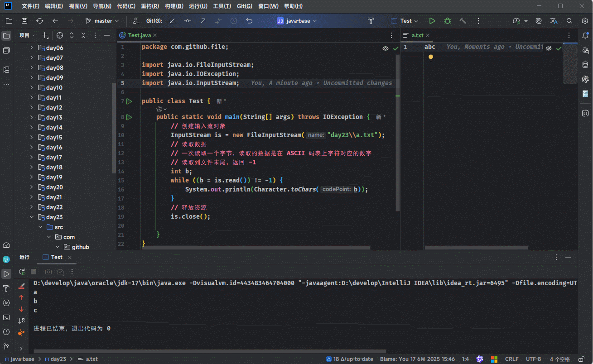Screen dimensions: 593x364
Task: Click the Git rollback arrow icon
Action: coord(249,21)
